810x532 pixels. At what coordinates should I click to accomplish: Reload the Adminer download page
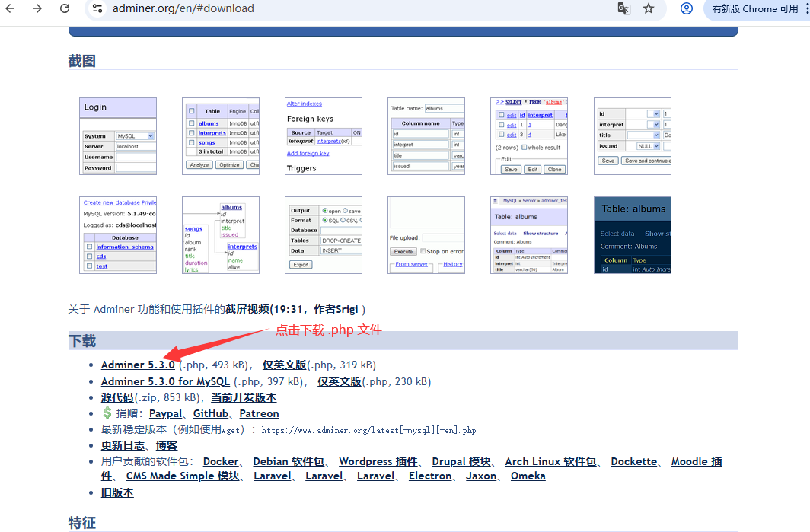coord(65,9)
